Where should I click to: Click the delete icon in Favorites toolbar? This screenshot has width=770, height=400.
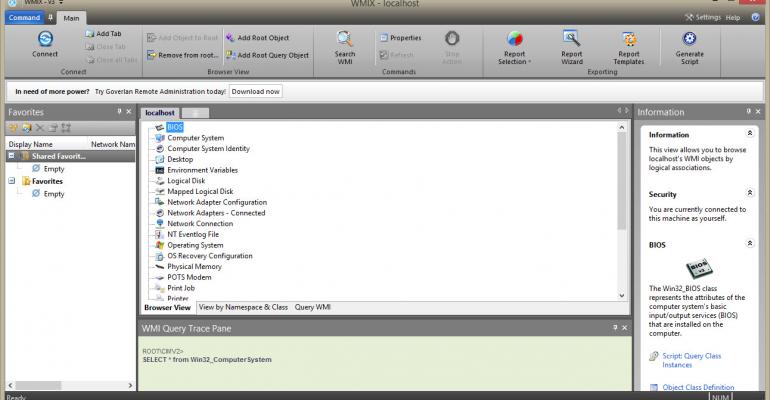point(40,128)
